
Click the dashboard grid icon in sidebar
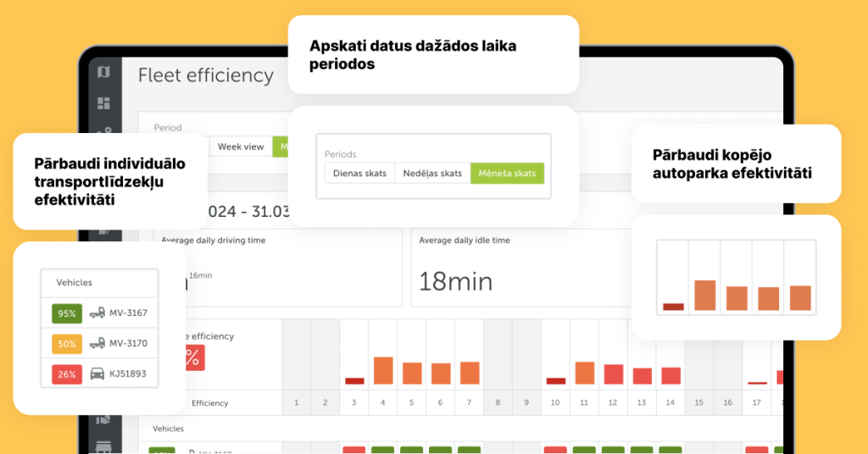(103, 103)
